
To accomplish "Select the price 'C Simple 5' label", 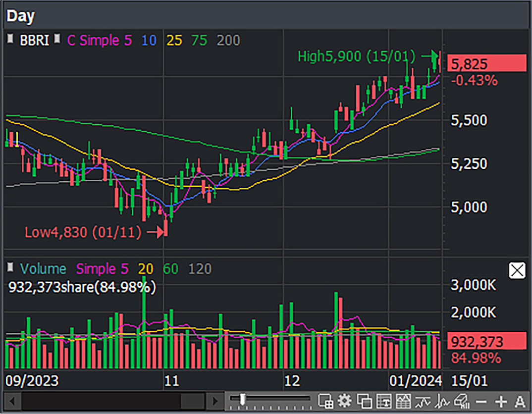I will [x=99, y=40].
